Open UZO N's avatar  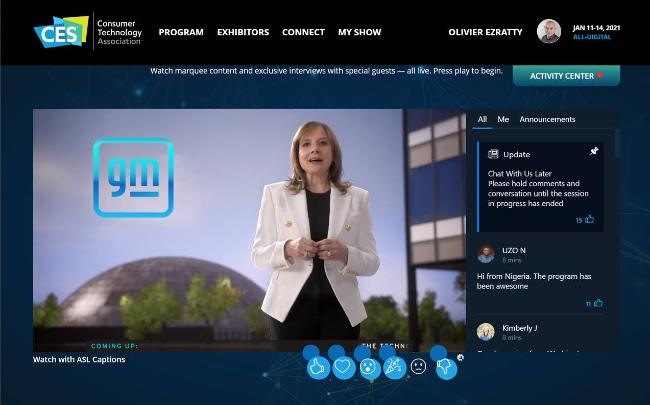click(485, 254)
